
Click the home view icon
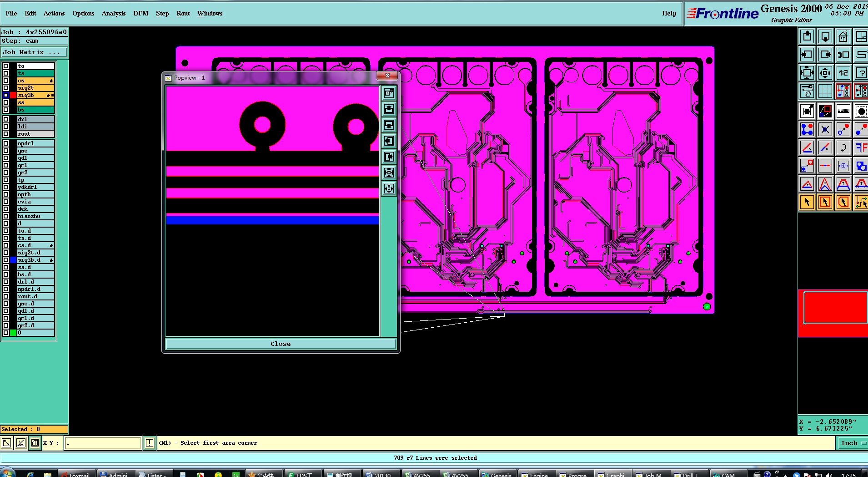click(843, 36)
